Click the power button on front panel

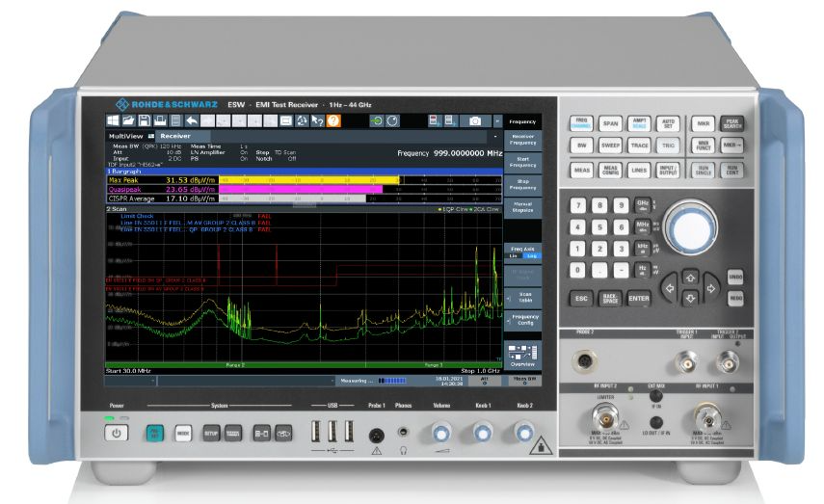117,433
